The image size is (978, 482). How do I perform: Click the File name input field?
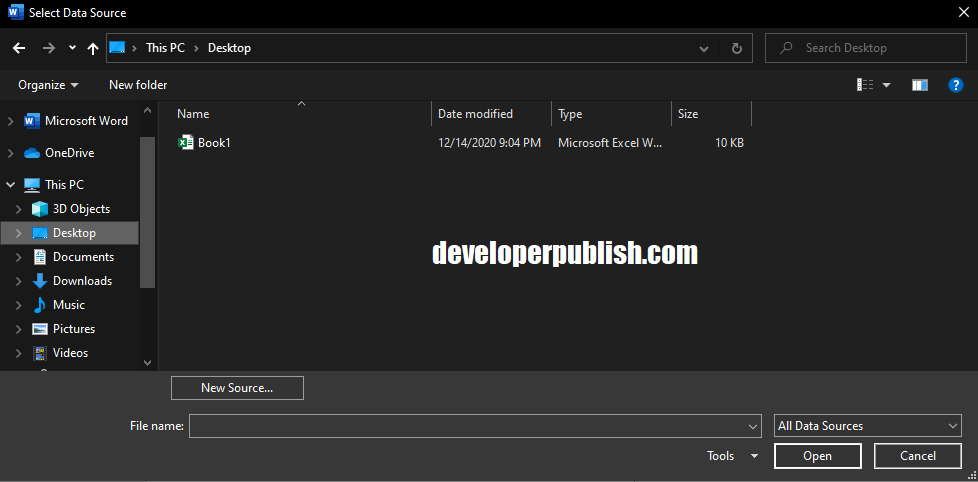coord(470,426)
